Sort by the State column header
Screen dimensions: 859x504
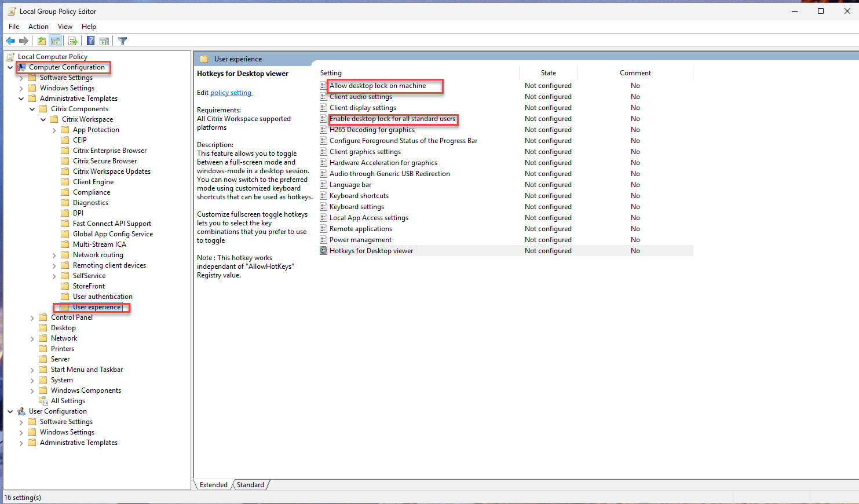click(549, 73)
